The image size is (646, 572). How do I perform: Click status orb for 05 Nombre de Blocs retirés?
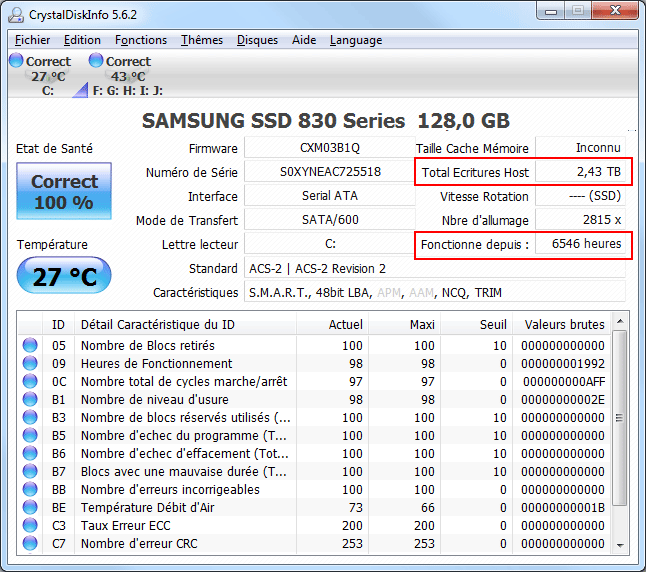tap(30, 345)
